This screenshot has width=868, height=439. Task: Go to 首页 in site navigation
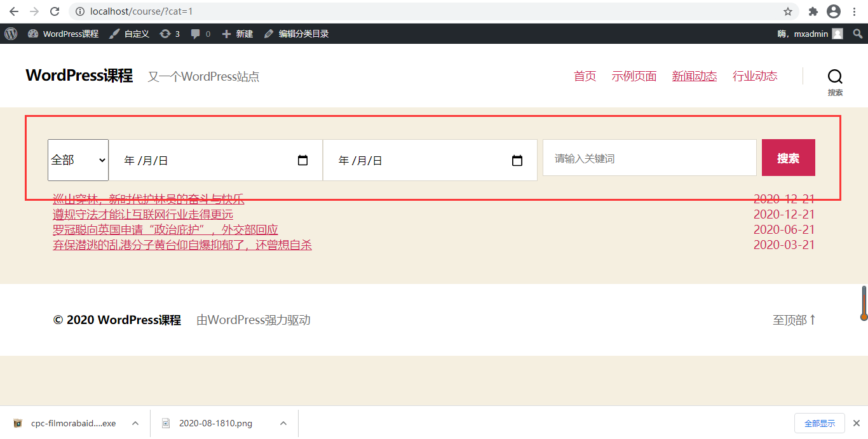click(x=585, y=76)
